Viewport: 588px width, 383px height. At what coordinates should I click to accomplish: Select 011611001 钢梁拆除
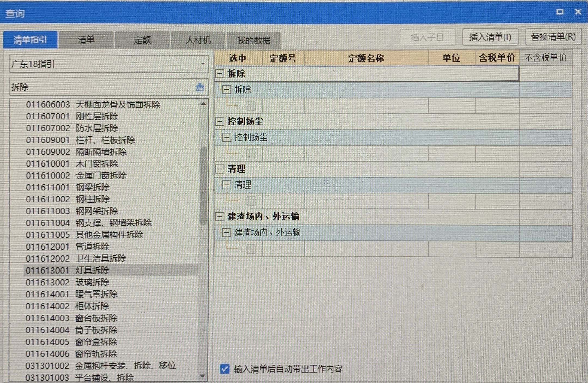click(x=68, y=187)
